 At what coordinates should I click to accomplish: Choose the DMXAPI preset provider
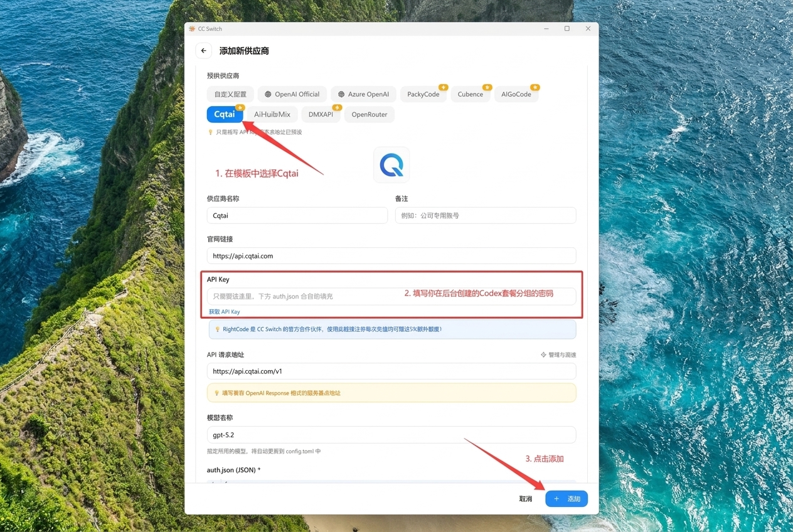tap(321, 114)
